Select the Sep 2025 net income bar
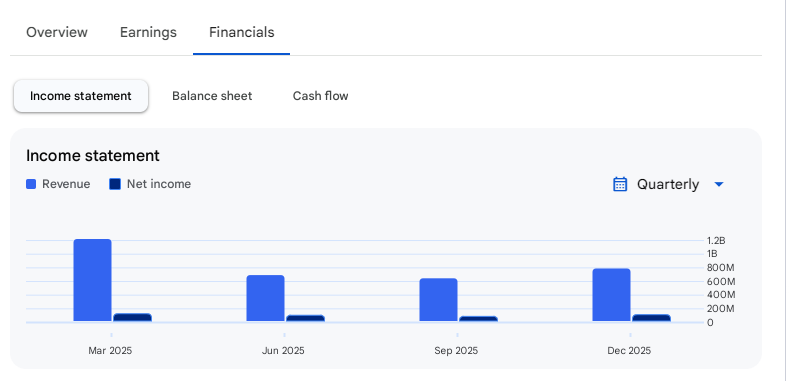Screen dimensions: 789x381 tap(479, 319)
